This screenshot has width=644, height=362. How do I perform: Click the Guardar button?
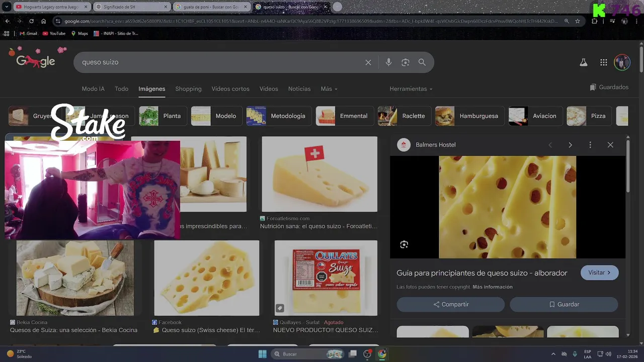[564, 305]
